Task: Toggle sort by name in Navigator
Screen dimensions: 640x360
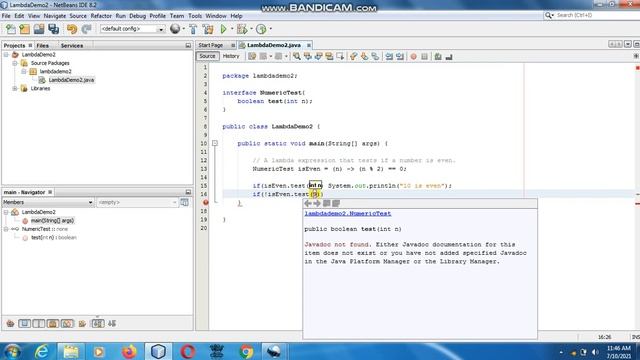Action: tap(98, 324)
